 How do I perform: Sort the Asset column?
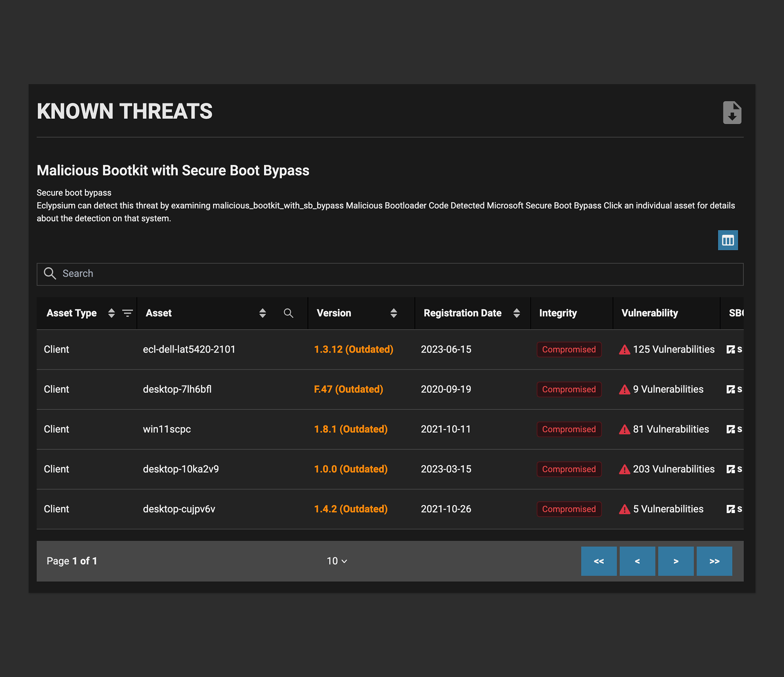tap(263, 313)
